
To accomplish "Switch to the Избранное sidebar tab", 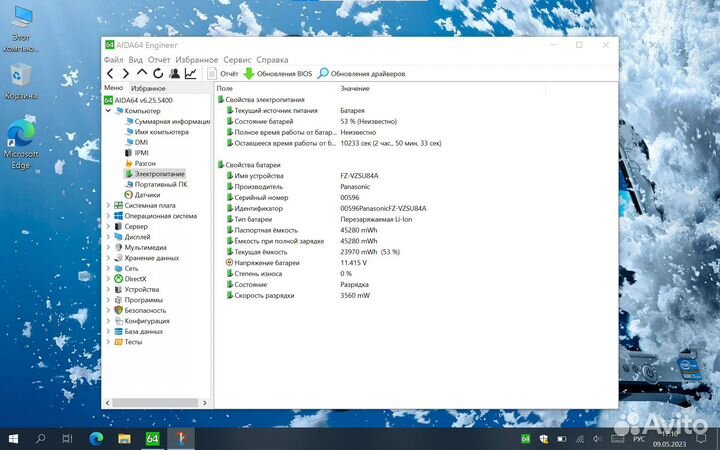I will (147, 89).
